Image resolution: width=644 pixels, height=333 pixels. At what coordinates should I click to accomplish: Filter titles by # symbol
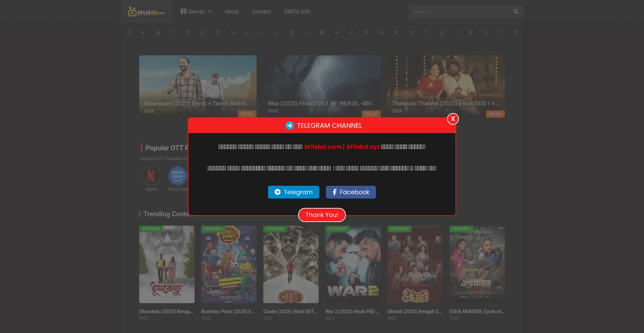[x=128, y=33]
